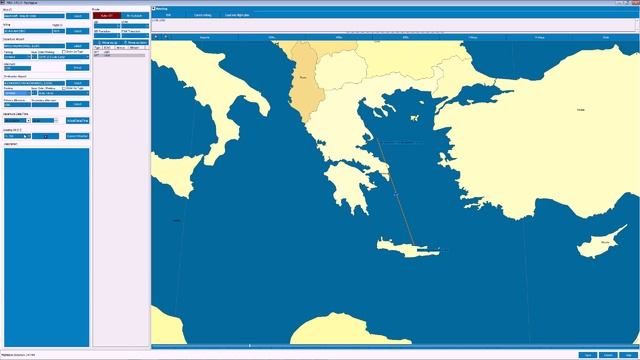This screenshot has width=640, height=360.
Task: Open the departure Parking dropdown
Action: click(17, 57)
